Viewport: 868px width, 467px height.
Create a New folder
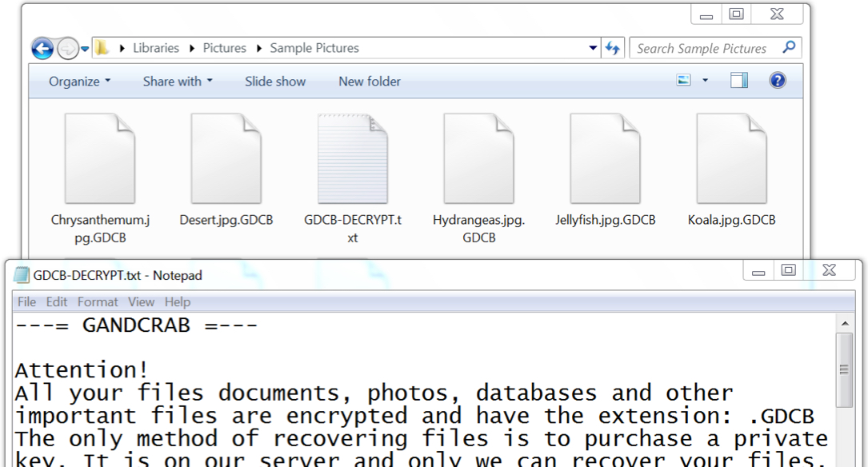370,82
